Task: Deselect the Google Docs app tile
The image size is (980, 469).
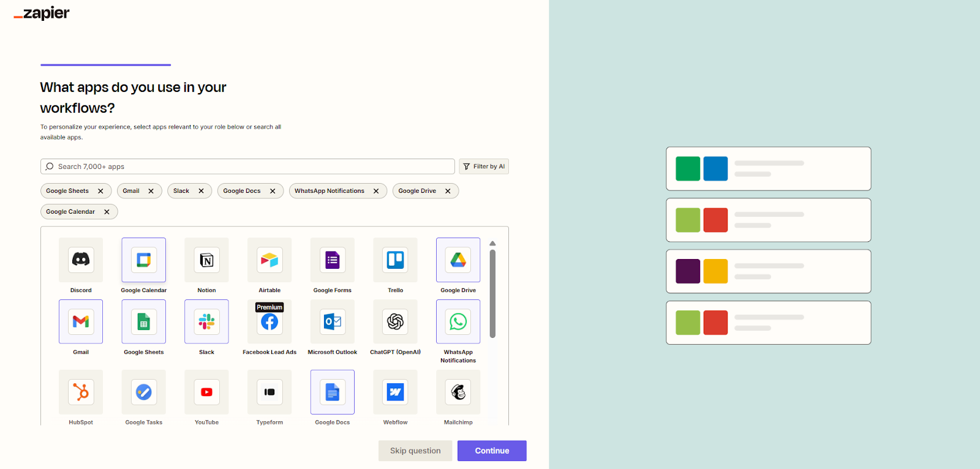Action: coord(333,392)
